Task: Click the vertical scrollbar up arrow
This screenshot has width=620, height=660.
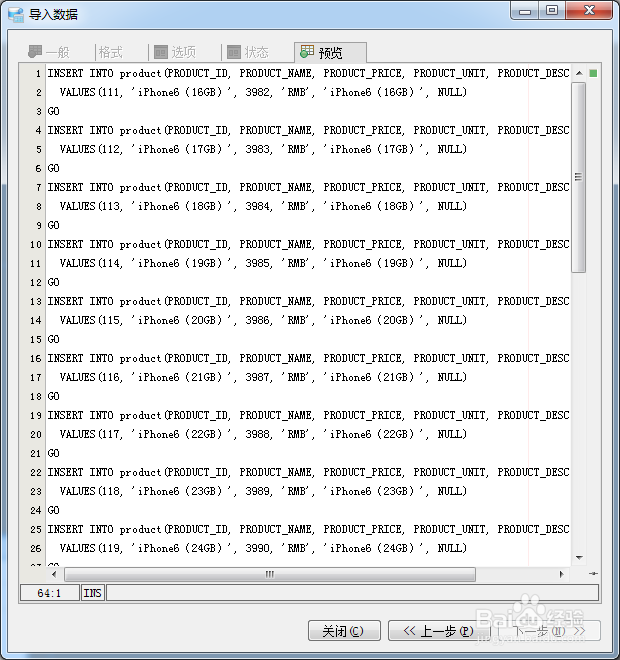Action: (x=579, y=73)
